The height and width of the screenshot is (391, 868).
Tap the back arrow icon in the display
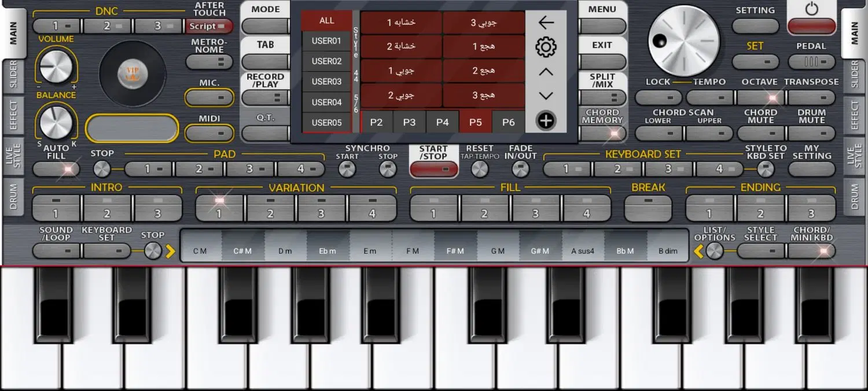(546, 23)
